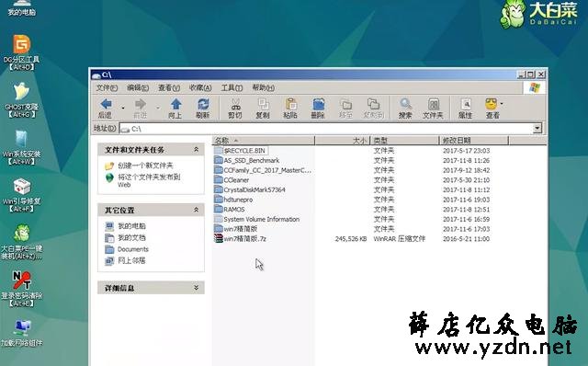
Task: Click the Copy To toolbar icon
Action: pos(373,109)
